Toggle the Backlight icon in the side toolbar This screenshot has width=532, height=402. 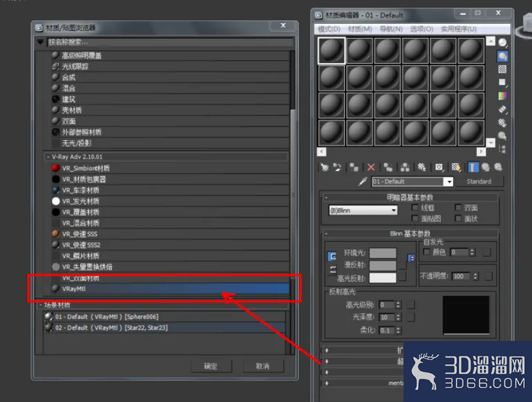(x=502, y=56)
